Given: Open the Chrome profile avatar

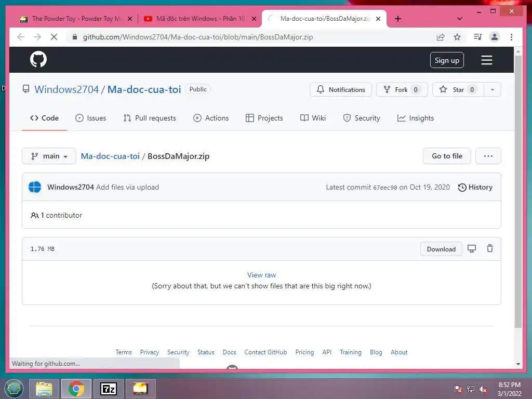Looking at the screenshot, I should tap(495, 37).
